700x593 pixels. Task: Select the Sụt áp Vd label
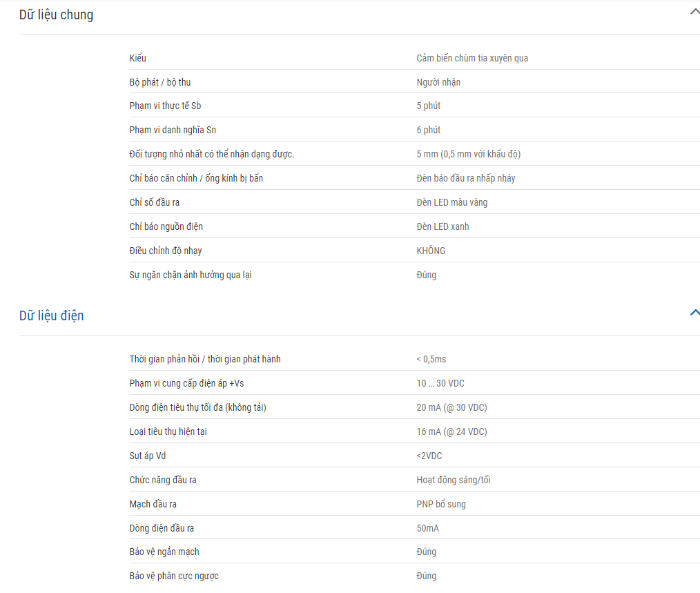[147, 456]
